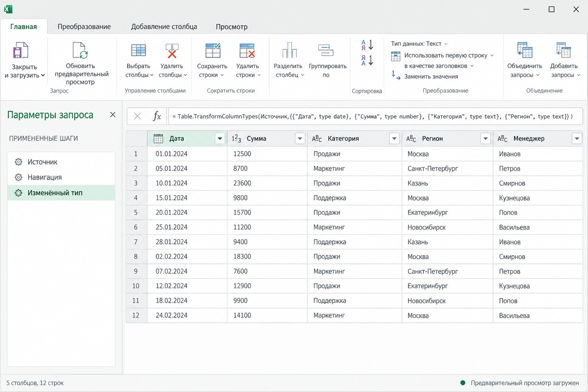
Task: Expand the Разделить столбец dropdown arrow
Action: coord(302,75)
